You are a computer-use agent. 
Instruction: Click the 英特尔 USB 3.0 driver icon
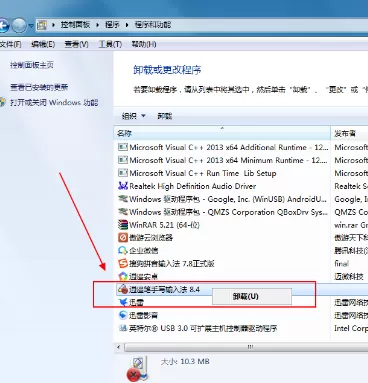pos(123,328)
